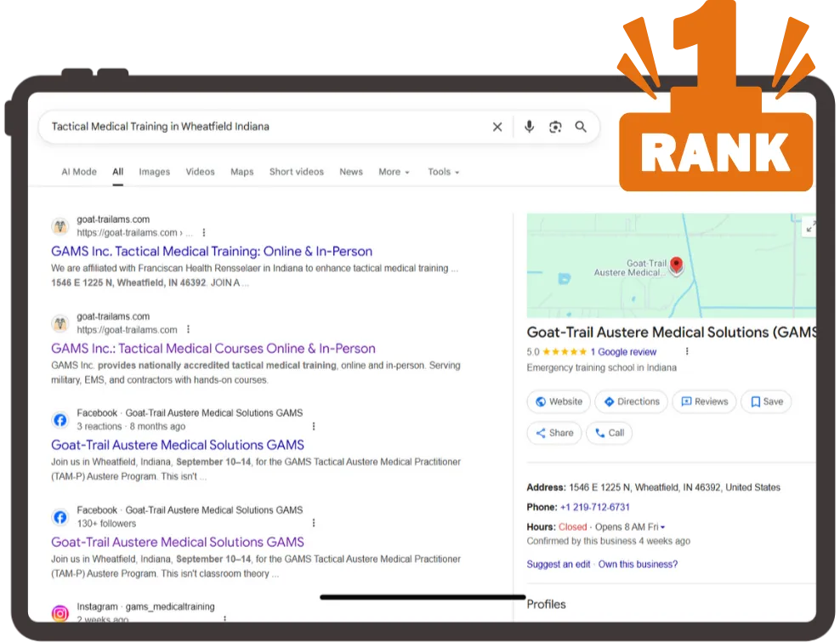The height and width of the screenshot is (643, 840).
Task: Click the Goat-Trail Austere Medical Solutions business title
Action: click(672, 333)
